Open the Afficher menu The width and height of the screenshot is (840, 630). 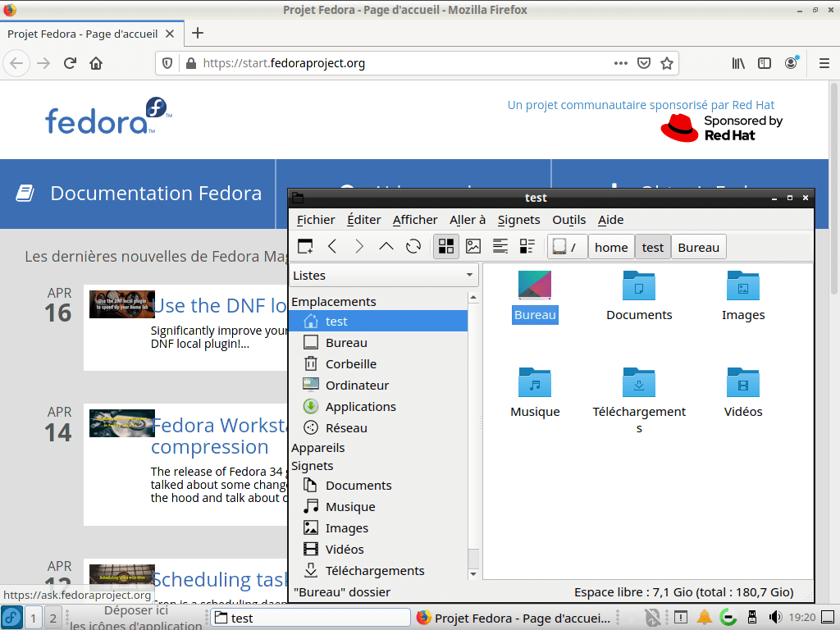click(x=415, y=220)
